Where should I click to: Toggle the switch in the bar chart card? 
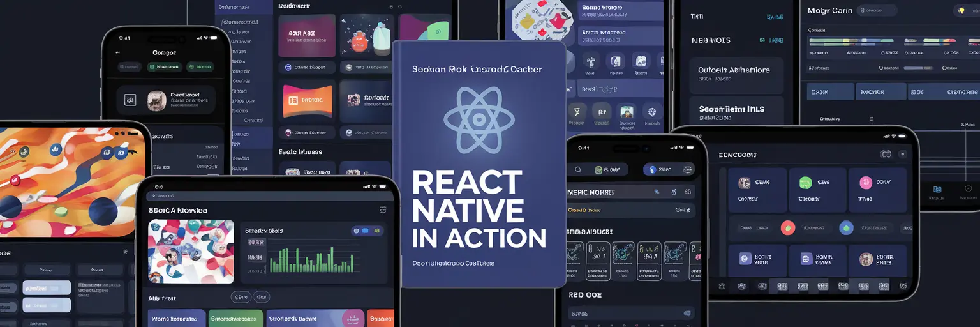pyautogui.click(x=367, y=231)
